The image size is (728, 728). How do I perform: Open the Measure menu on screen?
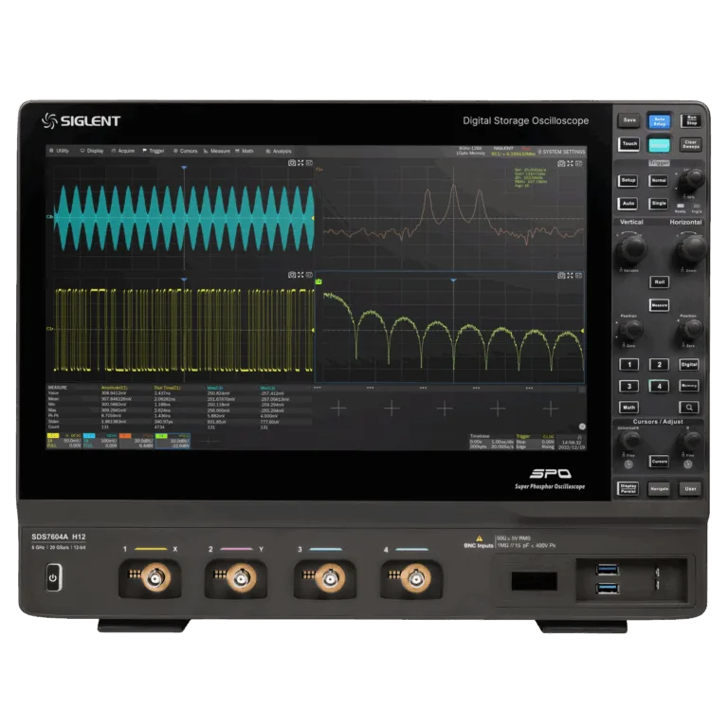[x=217, y=151]
